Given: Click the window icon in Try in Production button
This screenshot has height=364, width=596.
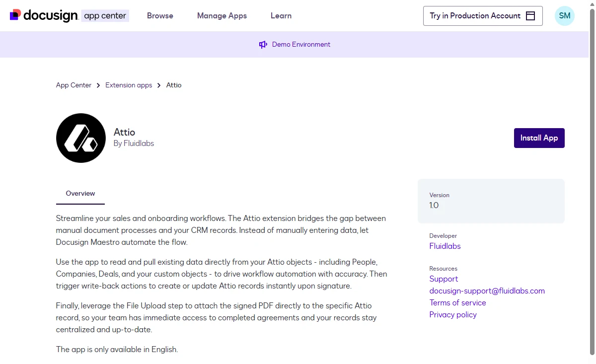Looking at the screenshot, I should pyautogui.click(x=530, y=16).
